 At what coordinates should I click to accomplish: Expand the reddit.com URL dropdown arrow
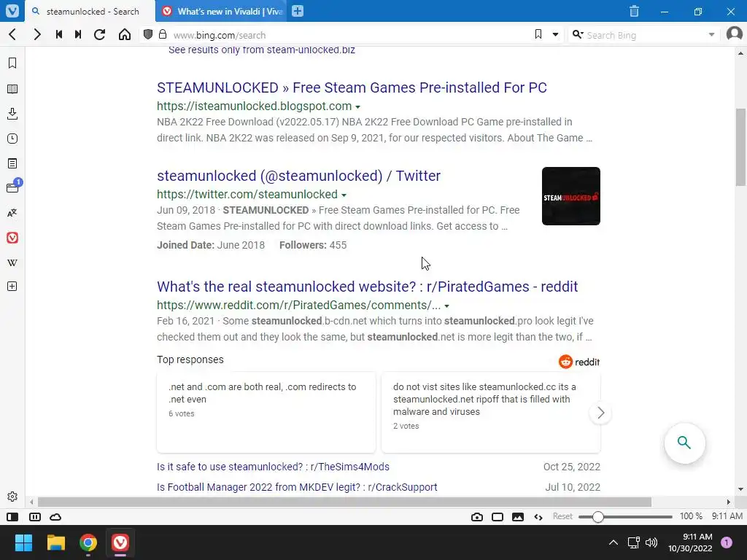tap(447, 306)
